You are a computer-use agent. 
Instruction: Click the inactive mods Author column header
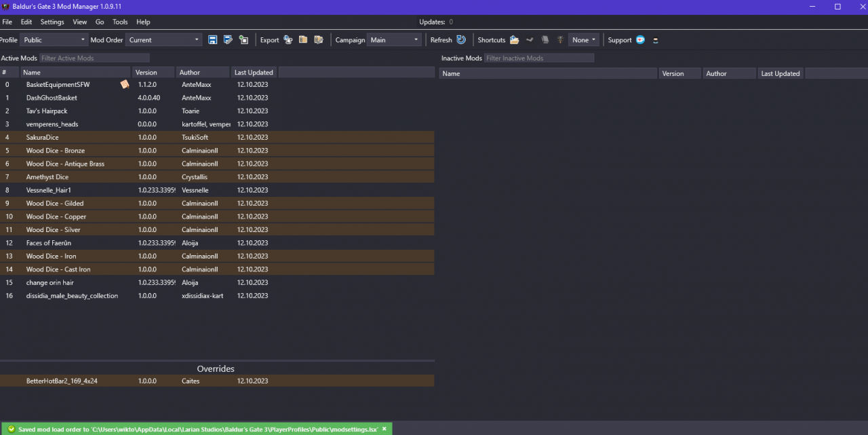[730, 73]
